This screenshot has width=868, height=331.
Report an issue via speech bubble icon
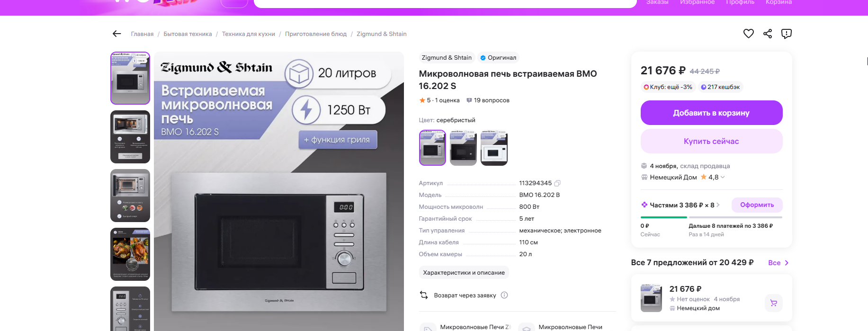pyautogui.click(x=787, y=34)
